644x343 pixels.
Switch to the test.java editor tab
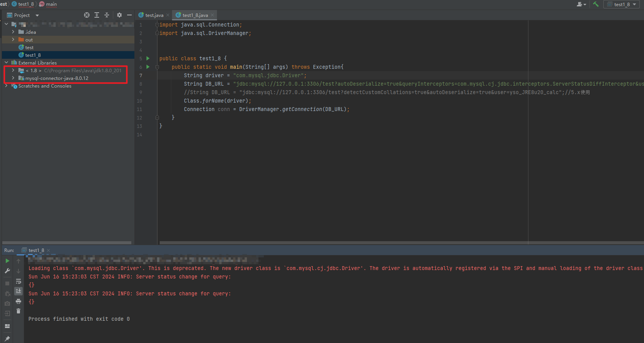click(x=154, y=15)
